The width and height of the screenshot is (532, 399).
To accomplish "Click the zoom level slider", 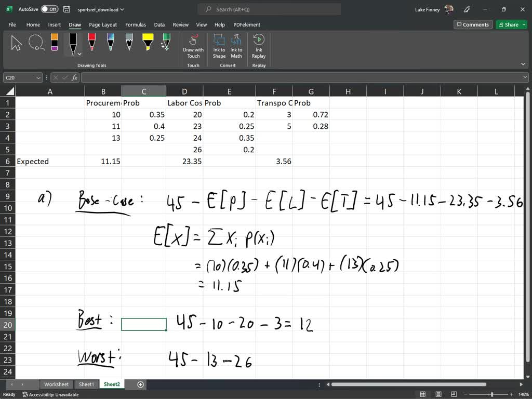I will (x=491, y=394).
